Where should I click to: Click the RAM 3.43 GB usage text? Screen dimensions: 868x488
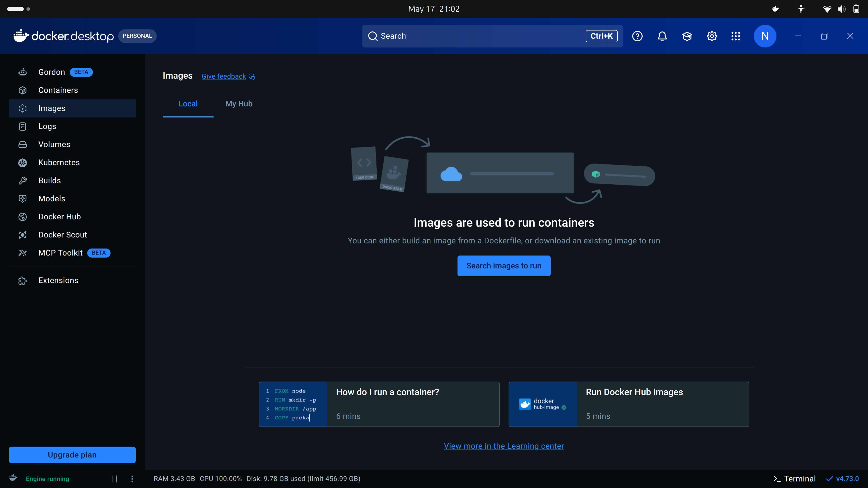tap(174, 479)
